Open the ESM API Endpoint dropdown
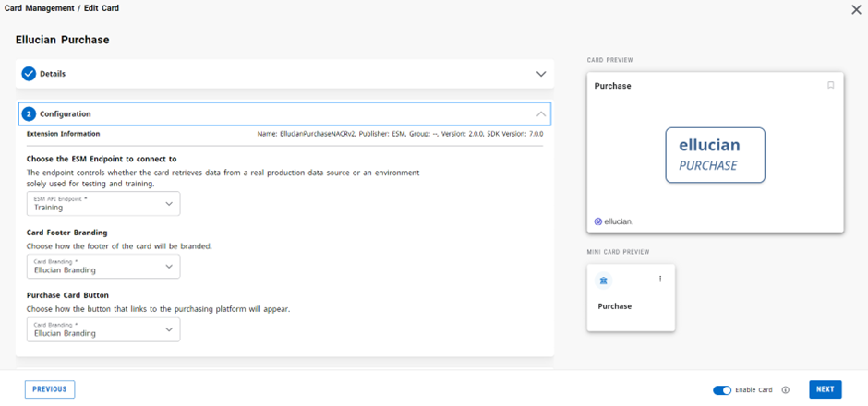 pyautogui.click(x=103, y=204)
